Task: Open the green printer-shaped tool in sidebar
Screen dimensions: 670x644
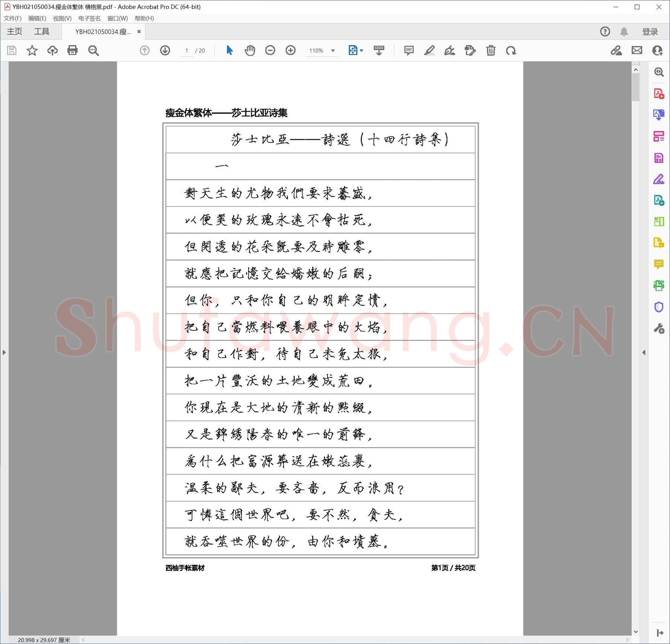Action: tap(659, 286)
